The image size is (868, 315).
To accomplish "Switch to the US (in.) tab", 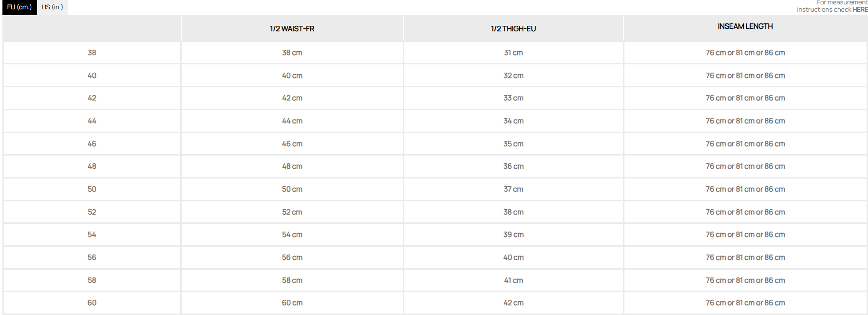I will click(53, 7).
